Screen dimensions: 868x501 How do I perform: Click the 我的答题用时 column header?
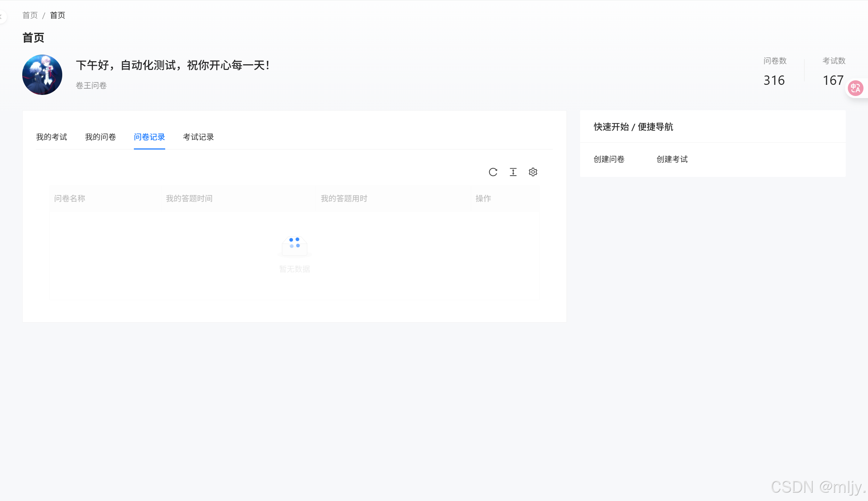tap(344, 199)
